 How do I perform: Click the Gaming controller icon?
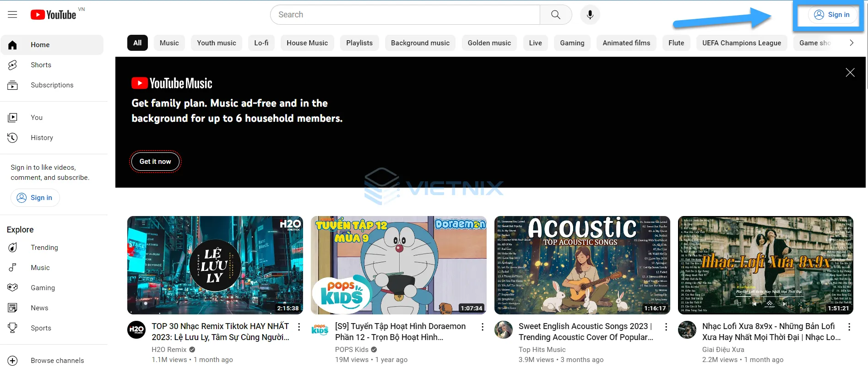(x=12, y=288)
